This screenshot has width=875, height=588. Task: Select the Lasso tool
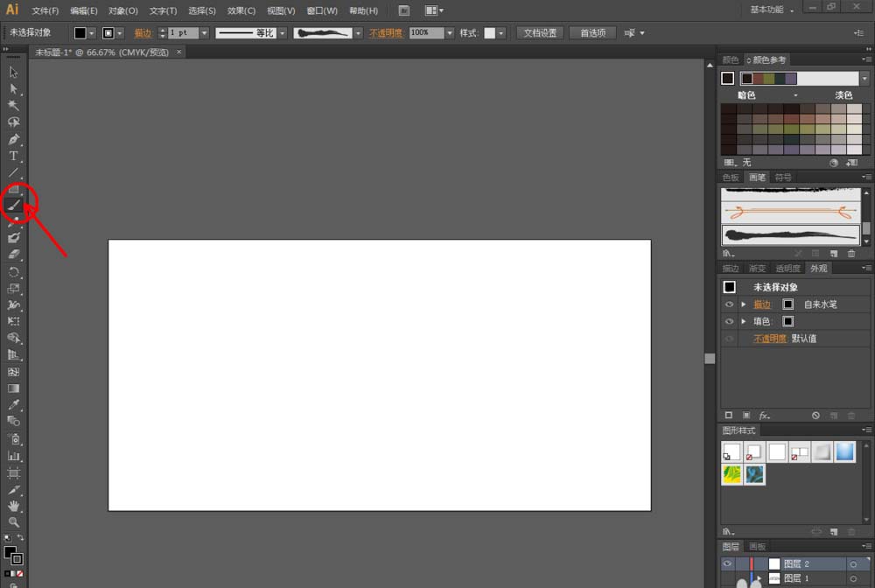[13, 122]
